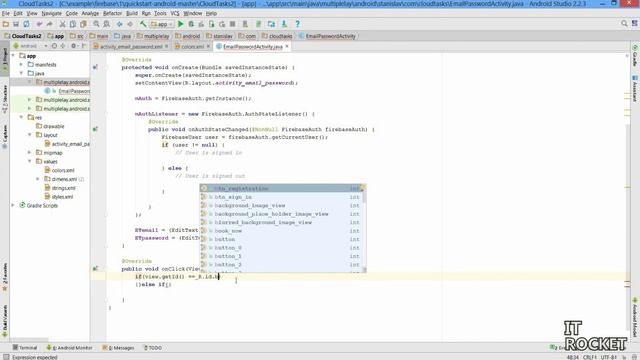Open the Messages tool window
This screenshot has height=360, width=640.
(x=118, y=348)
